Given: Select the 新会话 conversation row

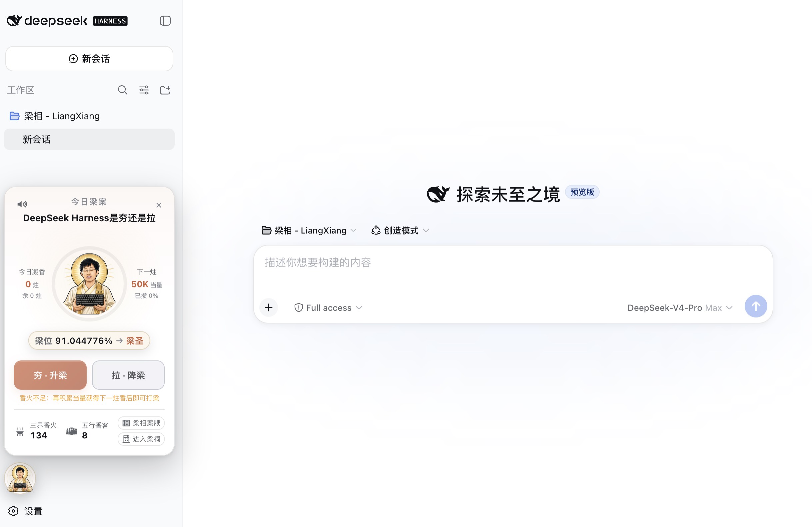Looking at the screenshot, I should (x=89, y=140).
